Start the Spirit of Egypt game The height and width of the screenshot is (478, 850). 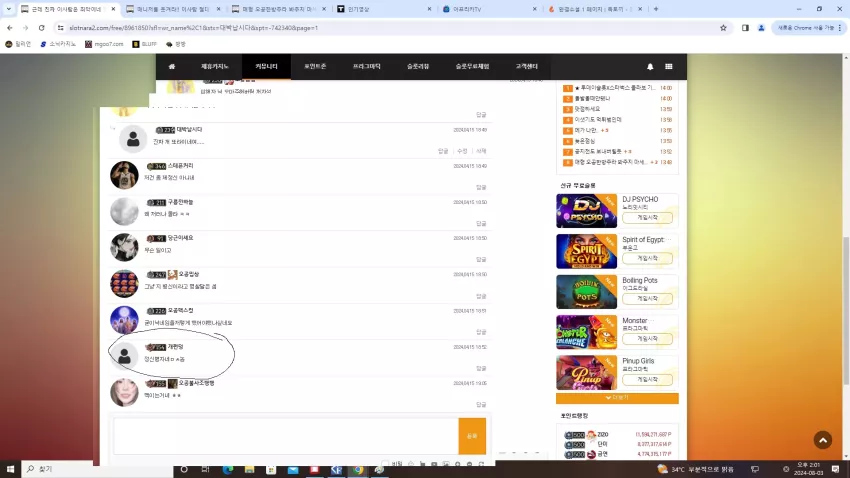(x=647, y=258)
